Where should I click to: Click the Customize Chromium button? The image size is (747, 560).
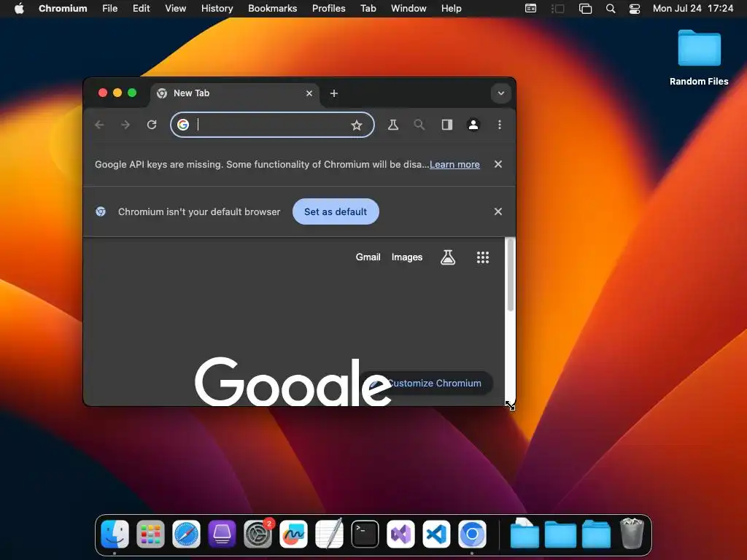point(426,383)
